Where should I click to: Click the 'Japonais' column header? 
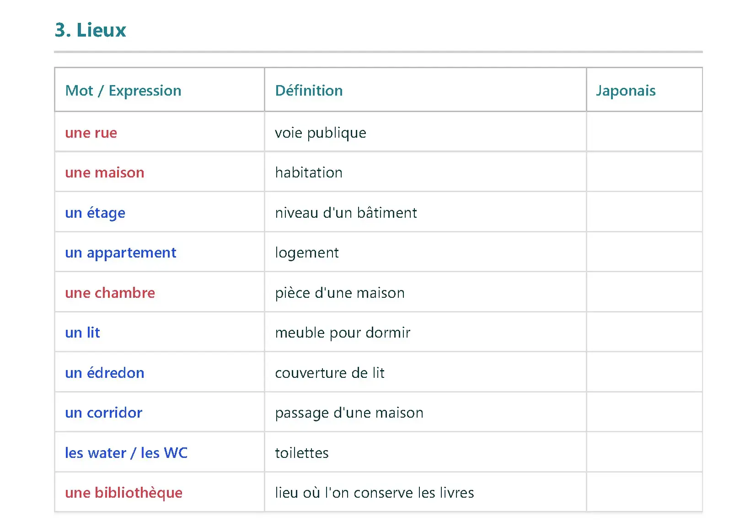coord(625,91)
